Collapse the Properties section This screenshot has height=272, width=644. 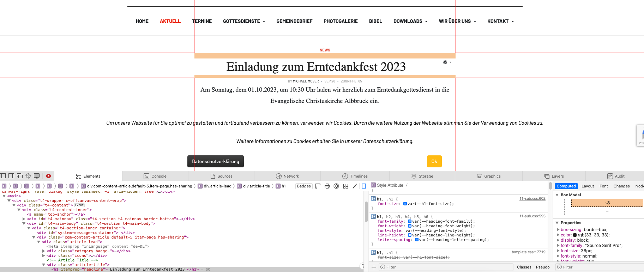557,223
